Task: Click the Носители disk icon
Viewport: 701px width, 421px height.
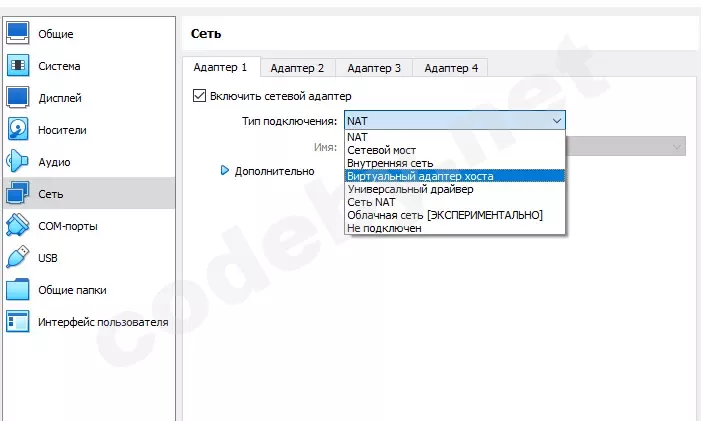Action: click(x=19, y=130)
